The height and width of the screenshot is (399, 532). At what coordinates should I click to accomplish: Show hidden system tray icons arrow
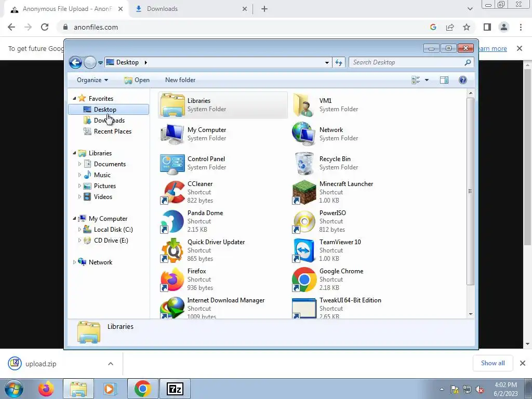pyautogui.click(x=442, y=389)
